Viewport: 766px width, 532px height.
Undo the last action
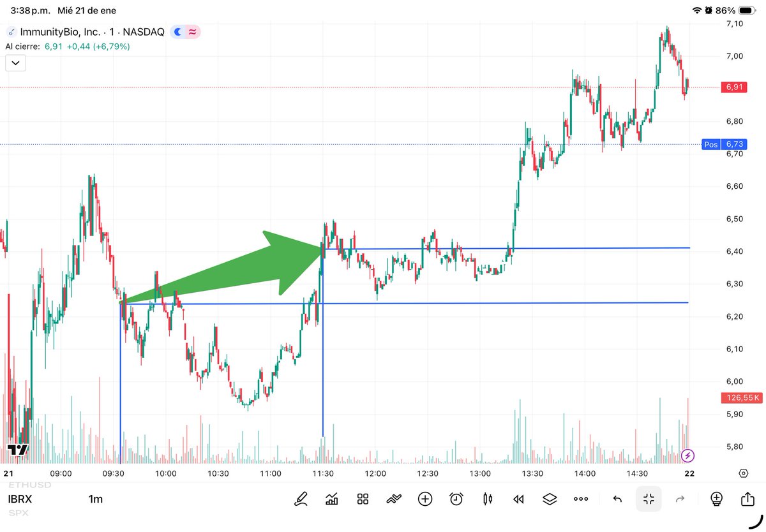click(x=617, y=499)
